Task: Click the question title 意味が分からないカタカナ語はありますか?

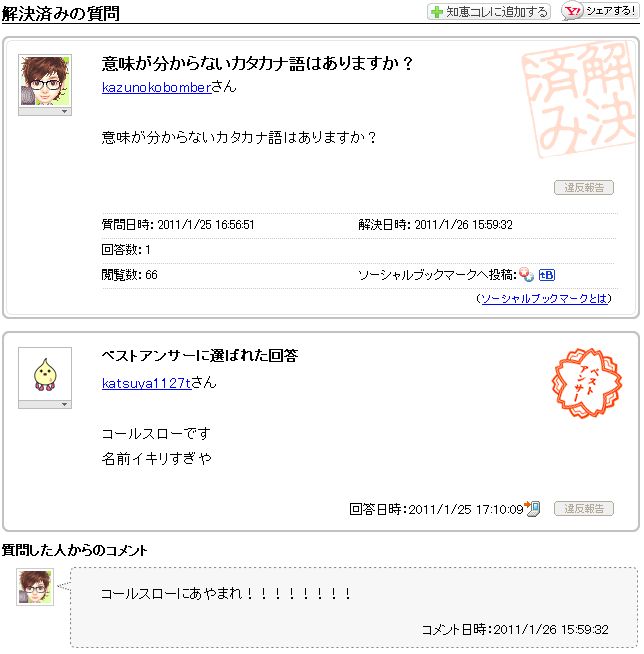Action: (257, 64)
